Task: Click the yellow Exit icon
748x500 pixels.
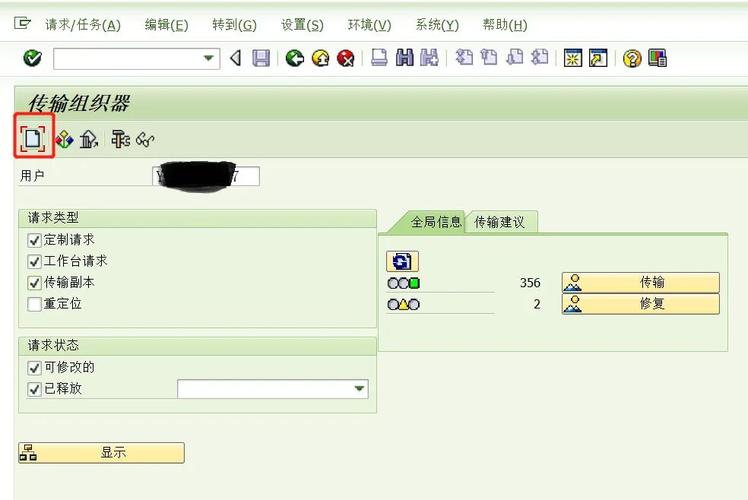Action: 321,58
